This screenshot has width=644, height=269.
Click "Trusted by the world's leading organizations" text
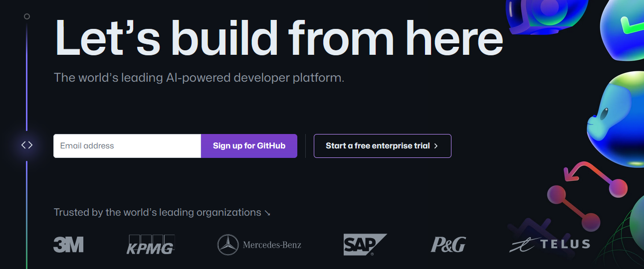tap(157, 213)
